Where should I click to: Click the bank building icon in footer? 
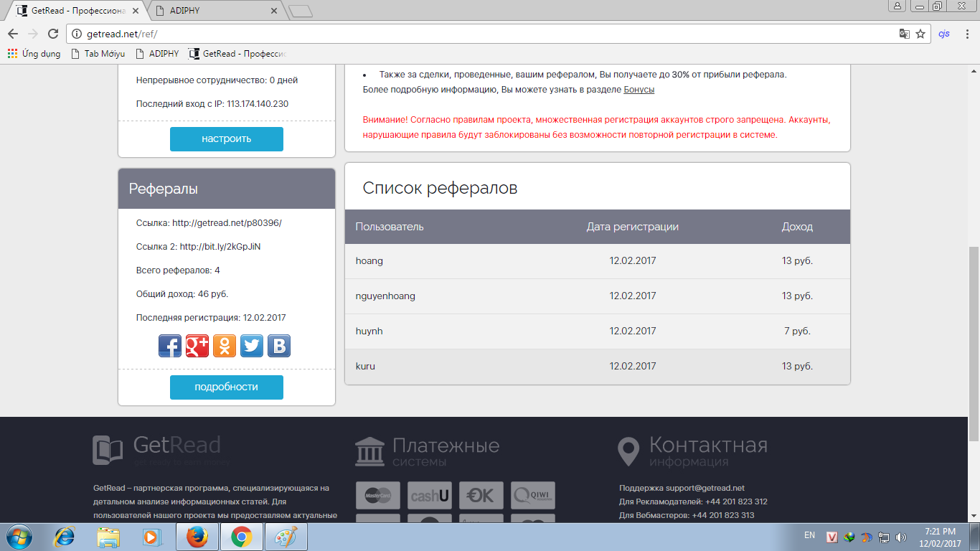(x=370, y=451)
